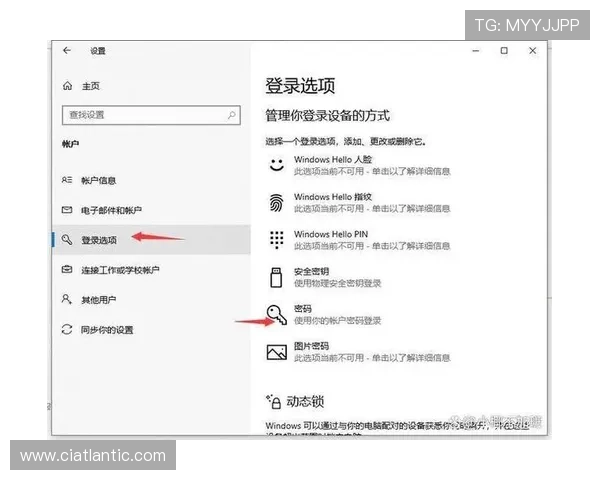This screenshot has height=480, width=600.
Task: Click the envelope icon for 电子邮件和帐户
Action: click(x=67, y=210)
